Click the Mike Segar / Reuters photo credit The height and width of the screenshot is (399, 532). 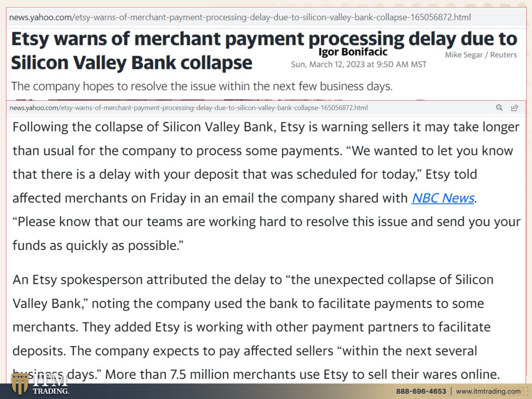click(x=481, y=55)
